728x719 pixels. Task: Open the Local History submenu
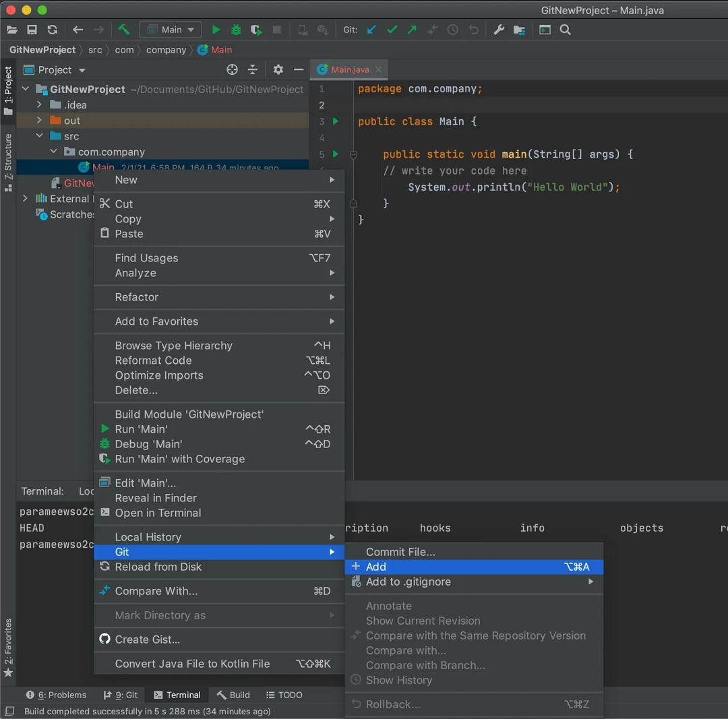pyautogui.click(x=219, y=537)
